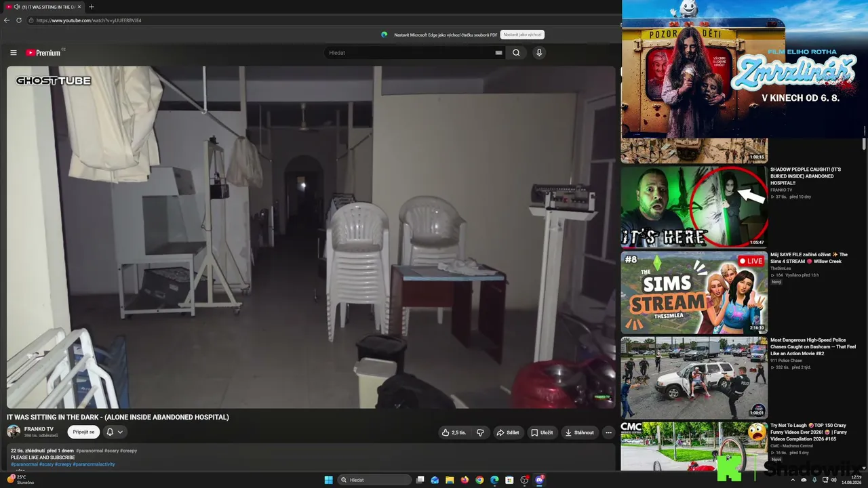The height and width of the screenshot is (488, 868).
Task: Share the video via Sdílet
Action: pos(507,432)
